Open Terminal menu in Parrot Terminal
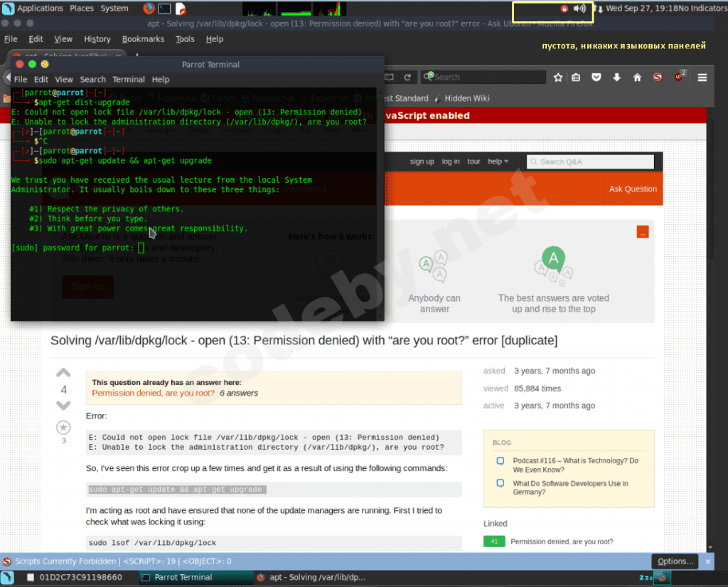The height and width of the screenshot is (587, 728). pyautogui.click(x=129, y=80)
